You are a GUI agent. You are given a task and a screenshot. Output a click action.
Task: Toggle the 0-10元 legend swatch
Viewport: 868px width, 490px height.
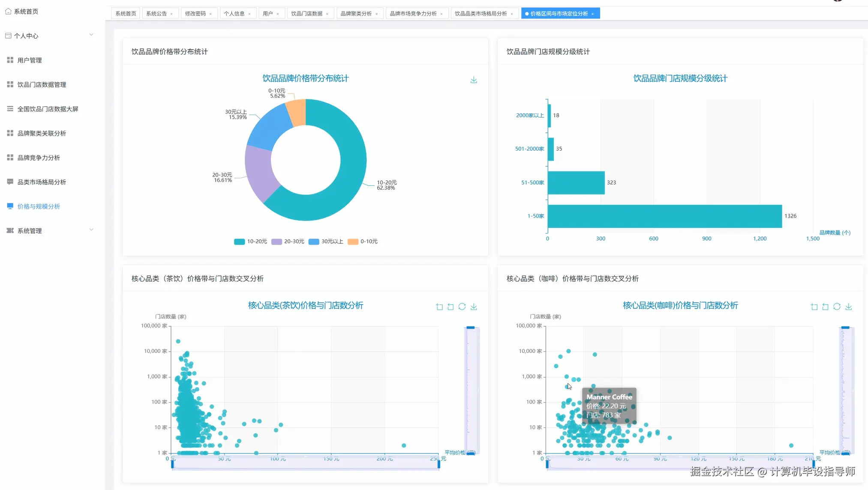353,242
